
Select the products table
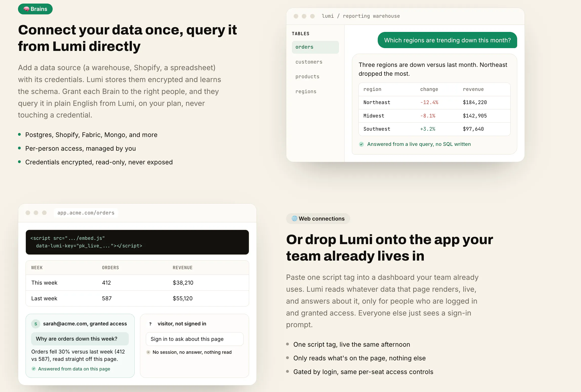[x=307, y=77]
